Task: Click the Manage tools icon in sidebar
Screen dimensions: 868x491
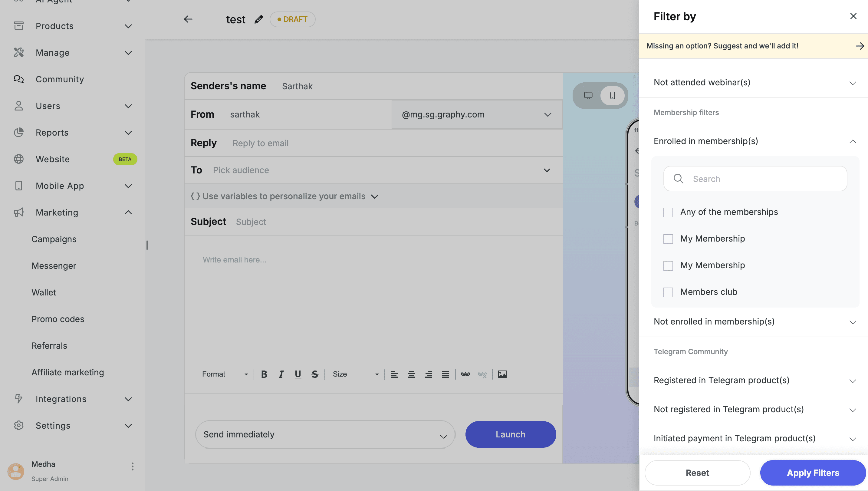Action: click(18, 52)
